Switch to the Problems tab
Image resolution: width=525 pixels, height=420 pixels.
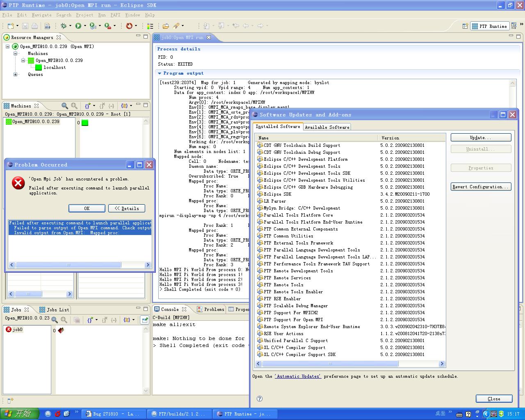(x=211, y=309)
